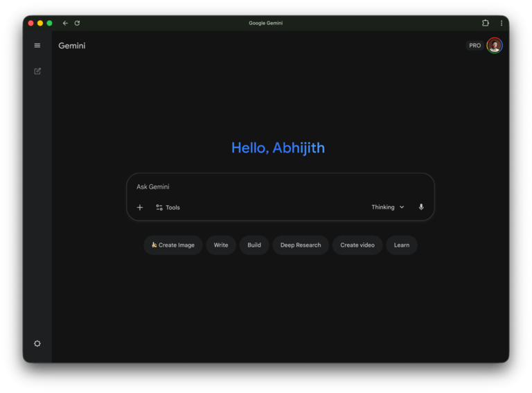Select the Write suggestion chip
The width and height of the screenshot is (532, 393).
221,245
